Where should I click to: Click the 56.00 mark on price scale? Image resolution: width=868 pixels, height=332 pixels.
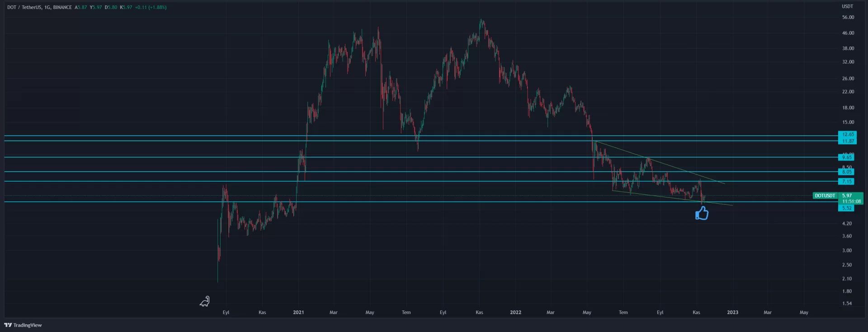848,17
